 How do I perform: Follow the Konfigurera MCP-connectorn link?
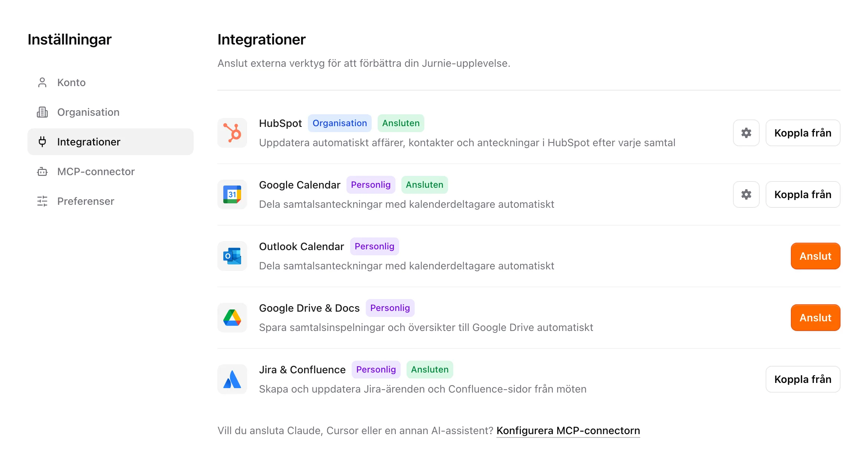coord(568,430)
